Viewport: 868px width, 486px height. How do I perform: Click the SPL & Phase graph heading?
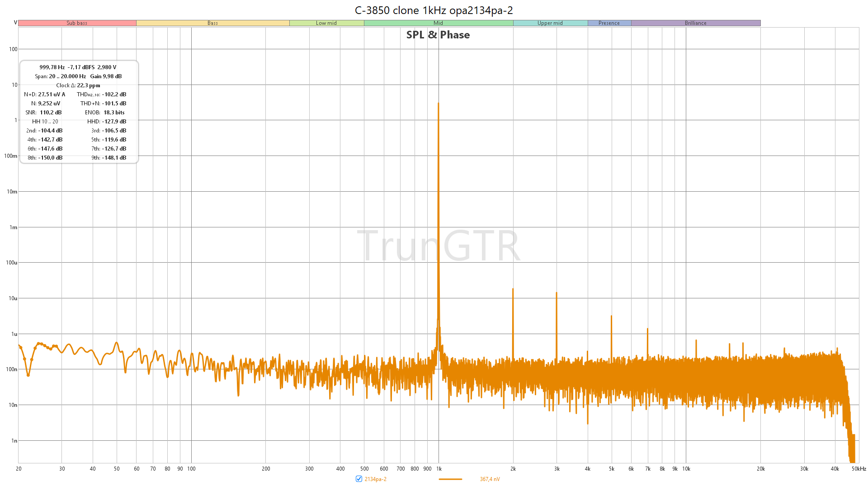[438, 35]
